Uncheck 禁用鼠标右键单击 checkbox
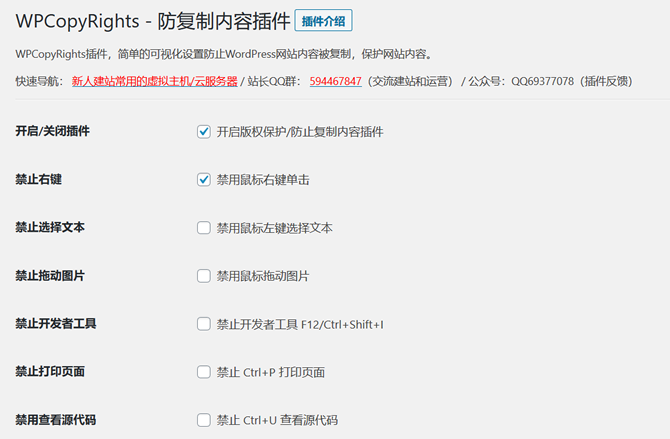The width and height of the screenshot is (670, 439). tap(204, 180)
